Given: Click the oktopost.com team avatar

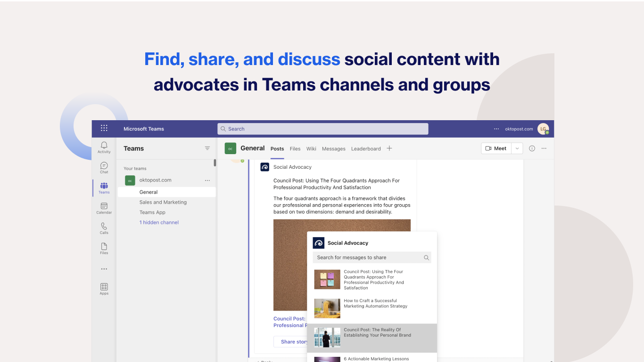Looking at the screenshot, I should click(x=130, y=180).
